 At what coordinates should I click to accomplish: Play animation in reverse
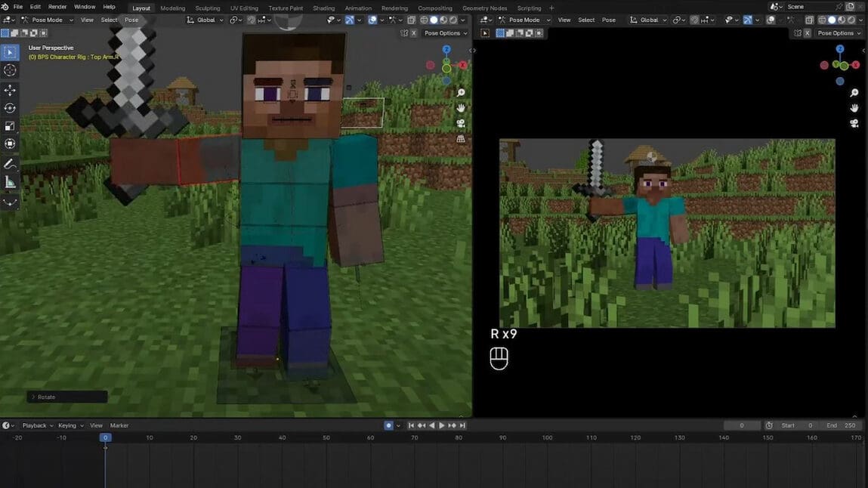pos(432,425)
